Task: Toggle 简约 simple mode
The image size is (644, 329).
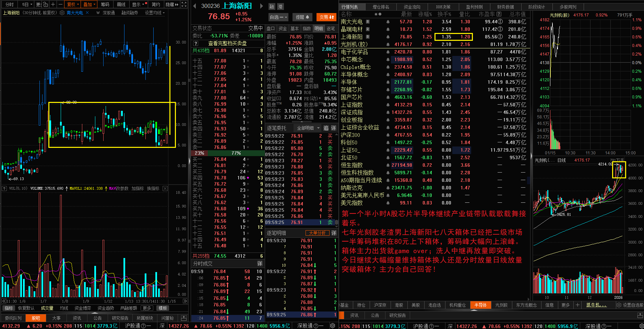Action: point(156,4)
